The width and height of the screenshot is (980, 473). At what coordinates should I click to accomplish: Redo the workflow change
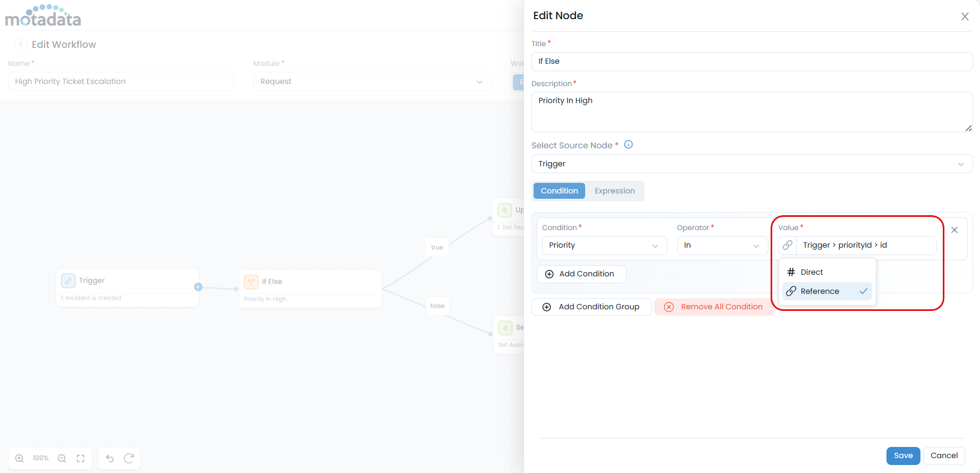click(129, 458)
